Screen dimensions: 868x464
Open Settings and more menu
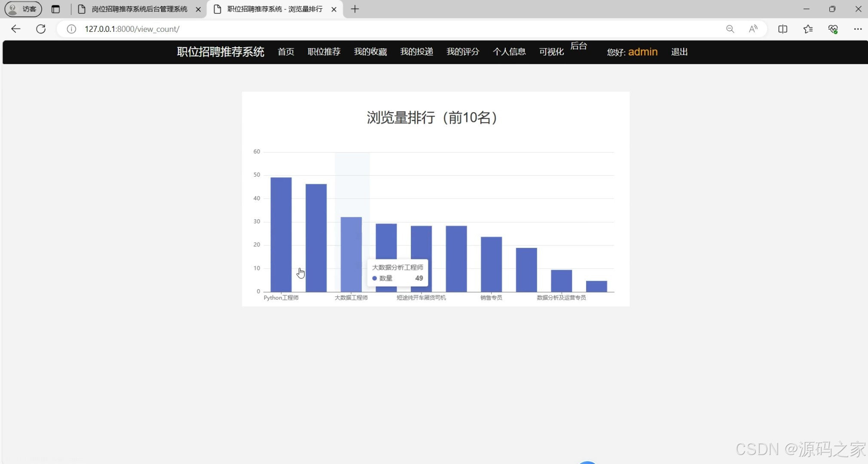click(859, 29)
